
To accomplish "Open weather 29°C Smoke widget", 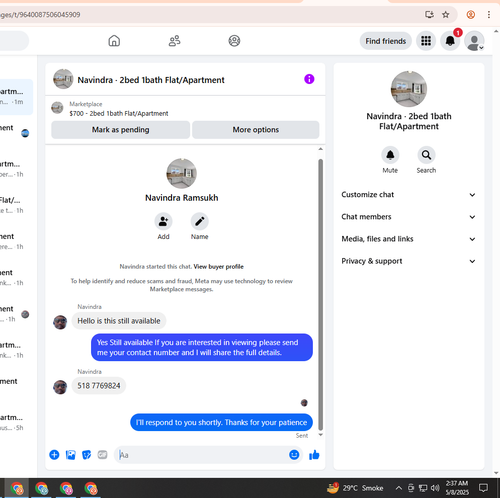I will coord(355,488).
